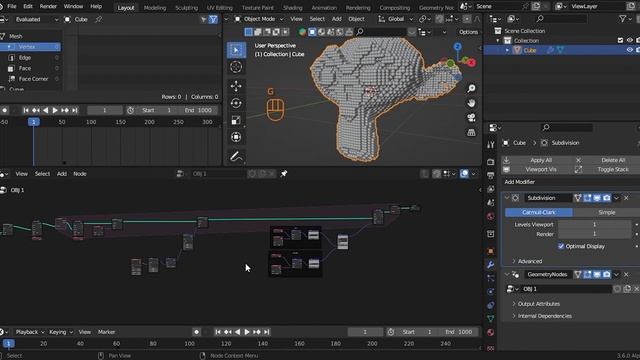Open the Object Mode dropdown
Viewport: 640px width, 360px height.
[x=259, y=19]
